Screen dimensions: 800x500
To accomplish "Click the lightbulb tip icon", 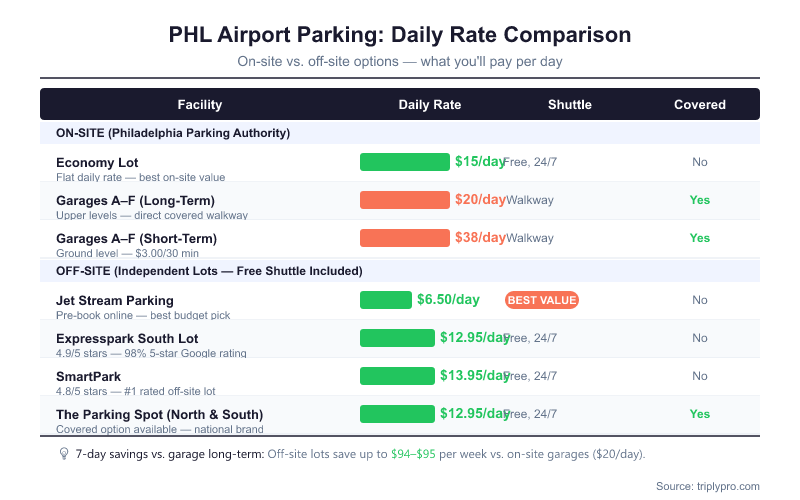I will (64, 453).
